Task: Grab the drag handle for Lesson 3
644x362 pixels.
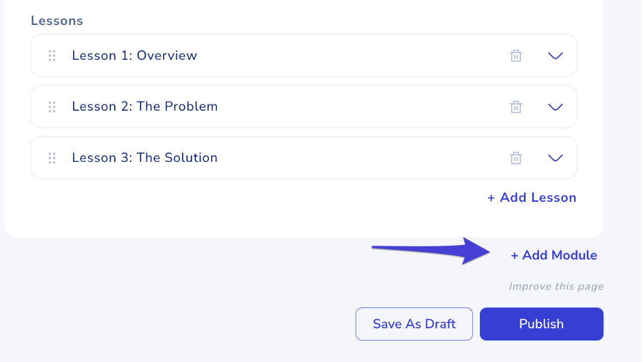Action: point(52,157)
